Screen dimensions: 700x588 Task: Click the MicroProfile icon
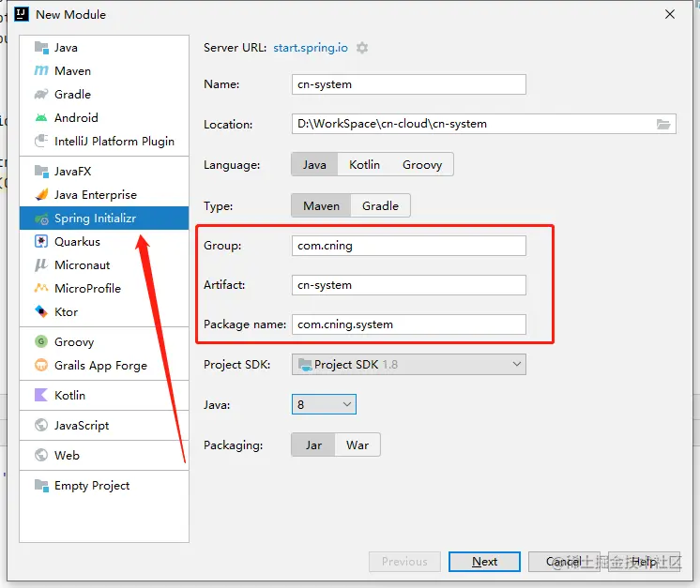pyautogui.click(x=41, y=288)
